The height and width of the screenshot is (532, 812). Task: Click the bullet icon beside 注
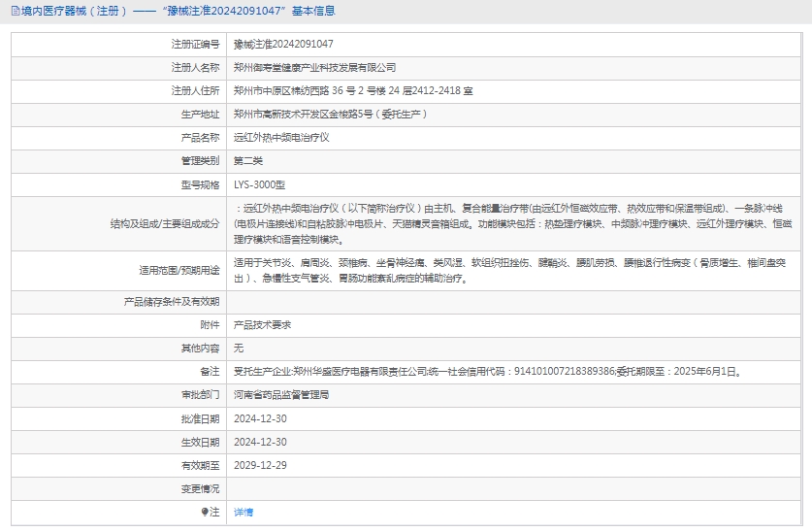tap(205, 512)
